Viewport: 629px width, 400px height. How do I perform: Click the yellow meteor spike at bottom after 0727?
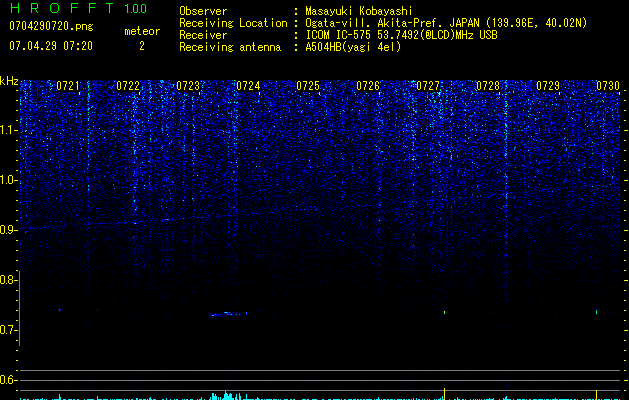pyautogui.click(x=444, y=394)
